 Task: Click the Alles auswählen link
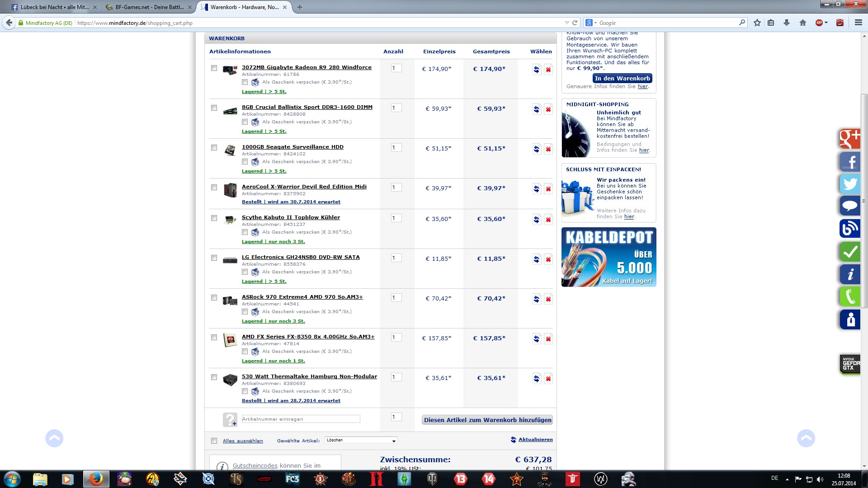243,441
